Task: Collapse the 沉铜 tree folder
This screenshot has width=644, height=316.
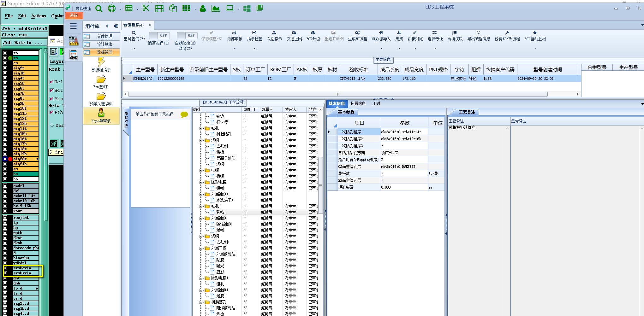Action: point(201,140)
